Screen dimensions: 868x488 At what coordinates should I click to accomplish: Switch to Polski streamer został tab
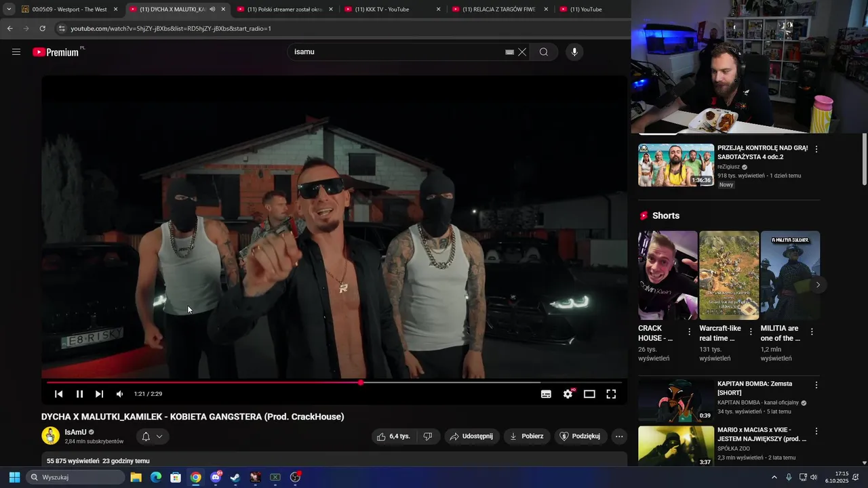point(285,9)
